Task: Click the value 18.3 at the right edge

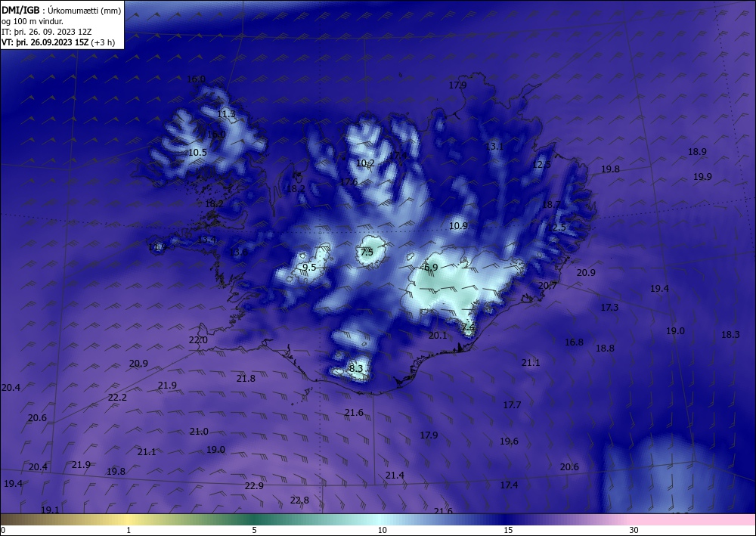Action: 730,334
